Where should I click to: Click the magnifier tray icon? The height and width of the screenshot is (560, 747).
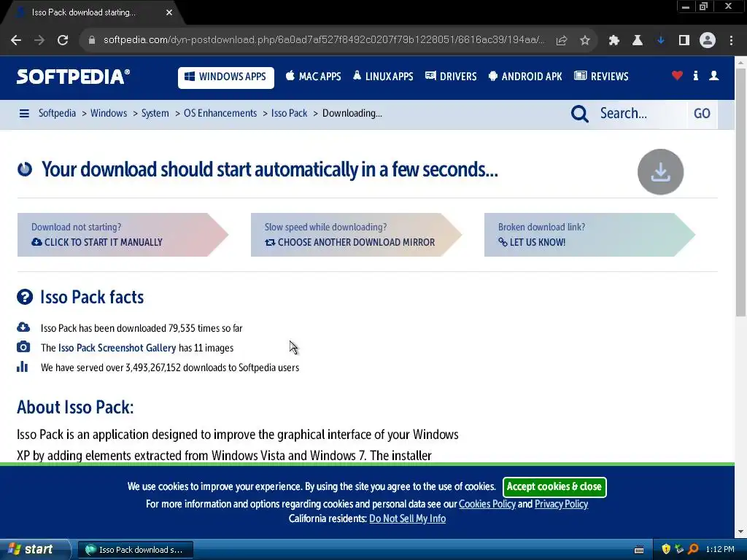tap(693, 549)
